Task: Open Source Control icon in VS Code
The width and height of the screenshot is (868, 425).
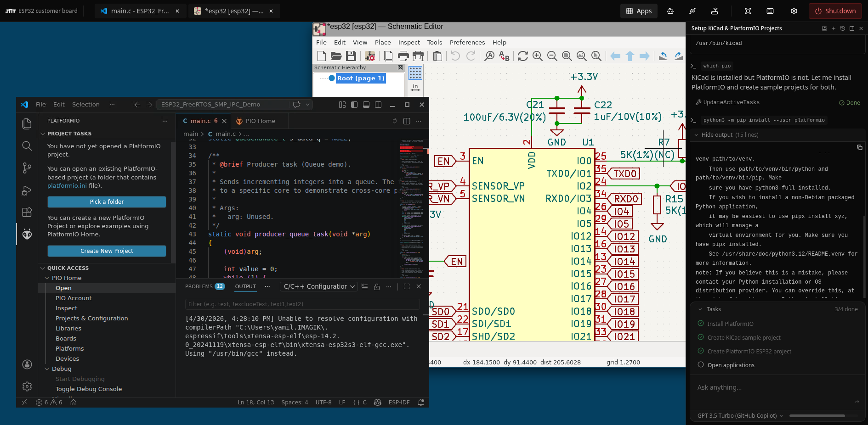Action: coord(27,168)
